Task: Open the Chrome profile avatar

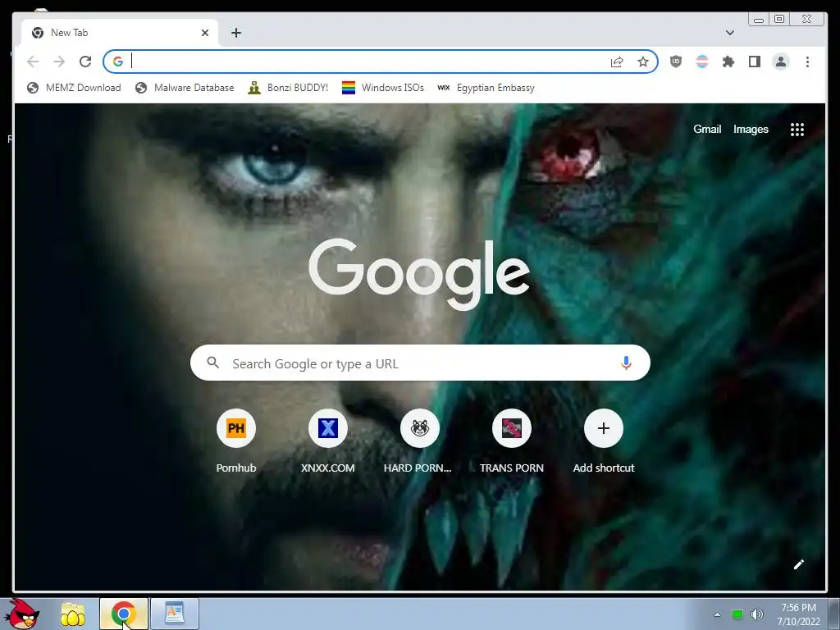Action: 781,62
